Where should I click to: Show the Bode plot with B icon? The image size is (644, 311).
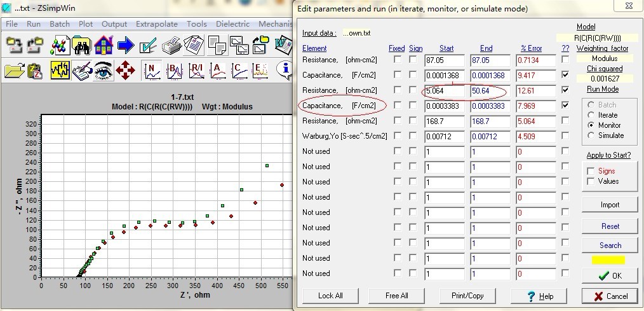pos(174,71)
